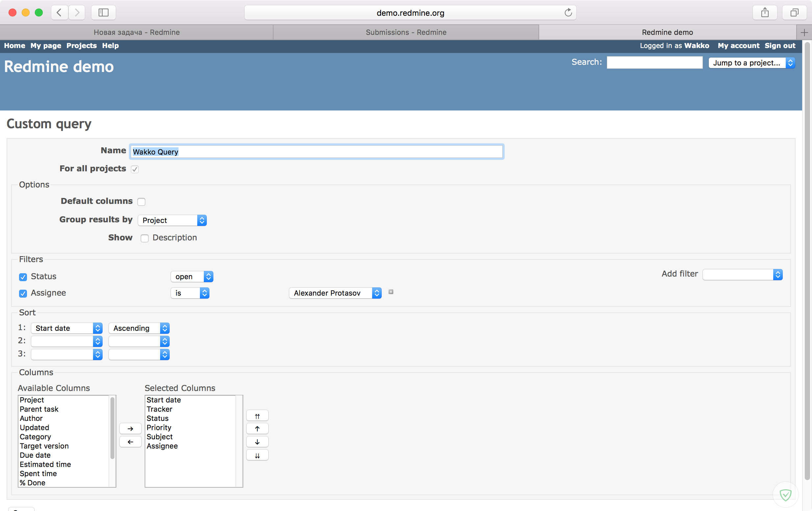Move selected column to the top

point(257,416)
